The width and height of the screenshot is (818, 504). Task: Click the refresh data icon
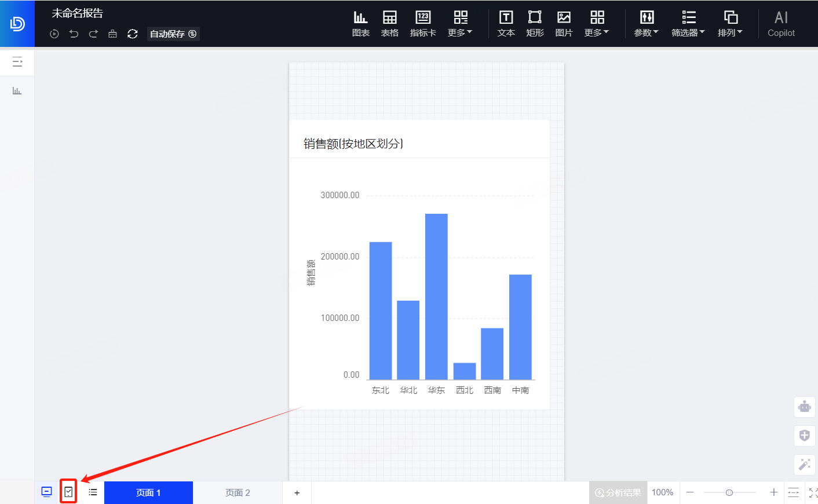133,34
